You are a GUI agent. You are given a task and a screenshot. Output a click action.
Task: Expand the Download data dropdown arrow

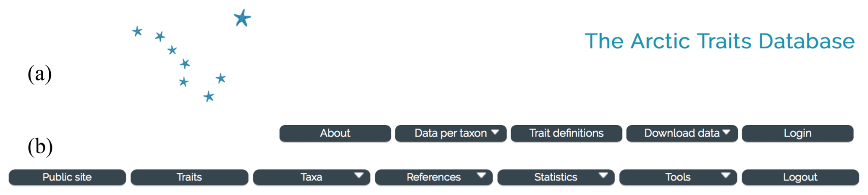(726, 132)
